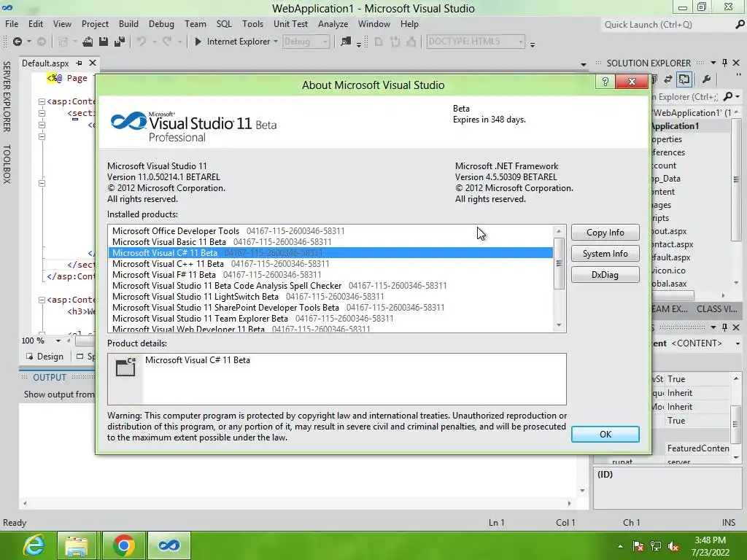
Task: Click the Open File toolbar icon
Action: click(x=88, y=42)
